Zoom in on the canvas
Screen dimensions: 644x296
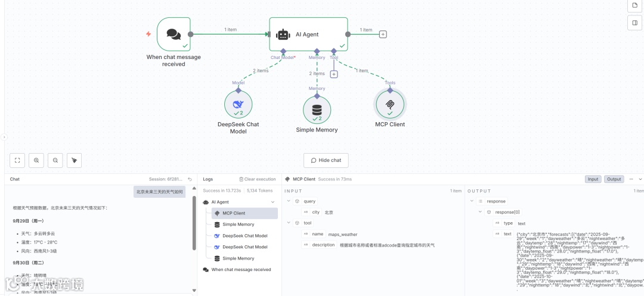point(36,160)
